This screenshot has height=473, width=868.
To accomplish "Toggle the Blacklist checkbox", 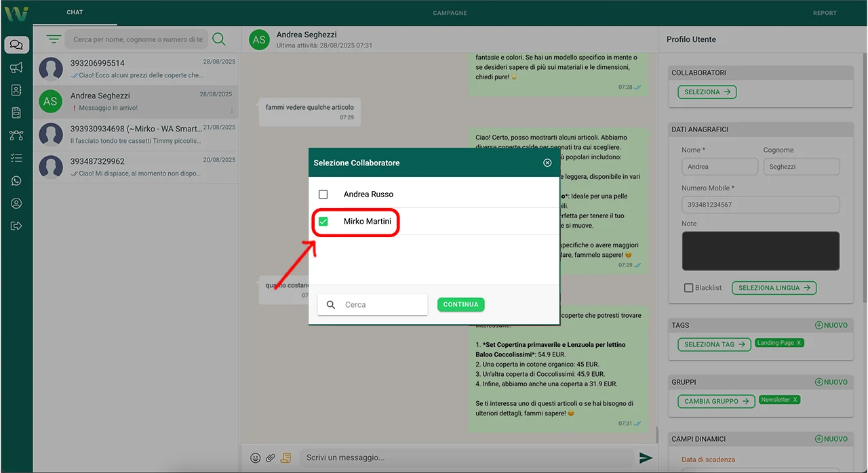I will (689, 288).
